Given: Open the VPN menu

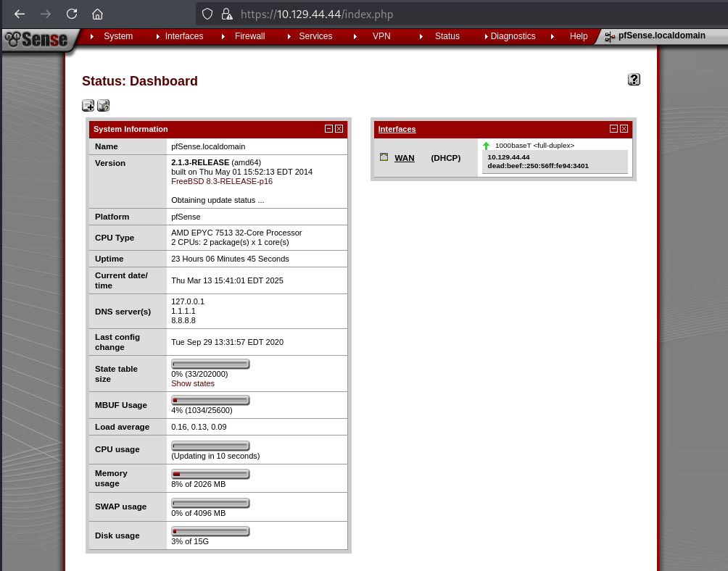Looking at the screenshot, I should pyautogui.click(x=381, y=36).
